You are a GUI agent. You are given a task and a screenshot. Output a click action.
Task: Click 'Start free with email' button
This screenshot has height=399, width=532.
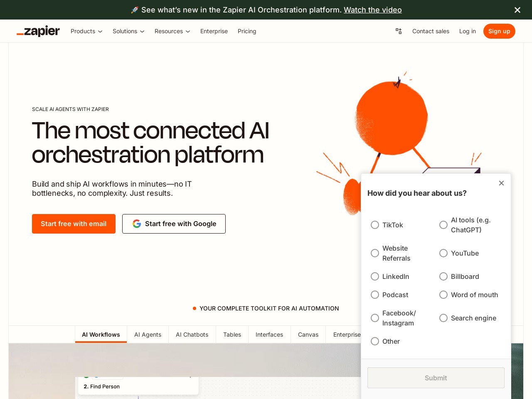click(x=74, y=224)
